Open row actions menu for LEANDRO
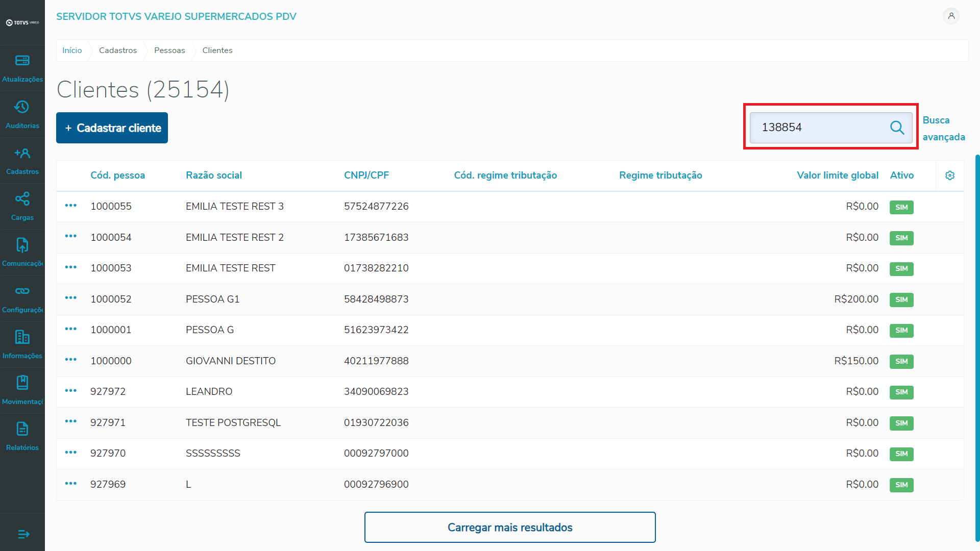The width and height of the screenshot is (980, 551). click(x=70, y=391)
